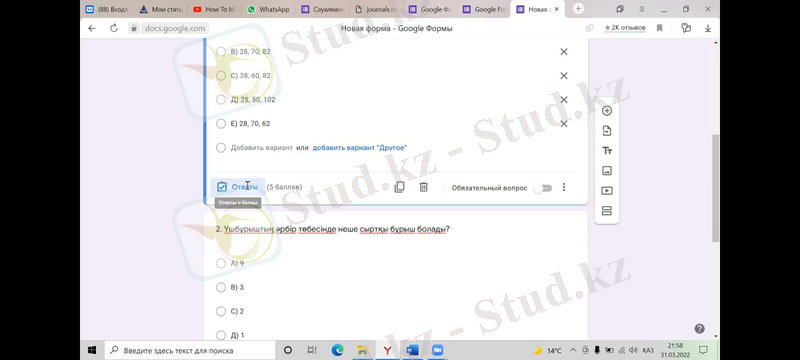Select radio Д) 1 in question 2

coord(221,335)
